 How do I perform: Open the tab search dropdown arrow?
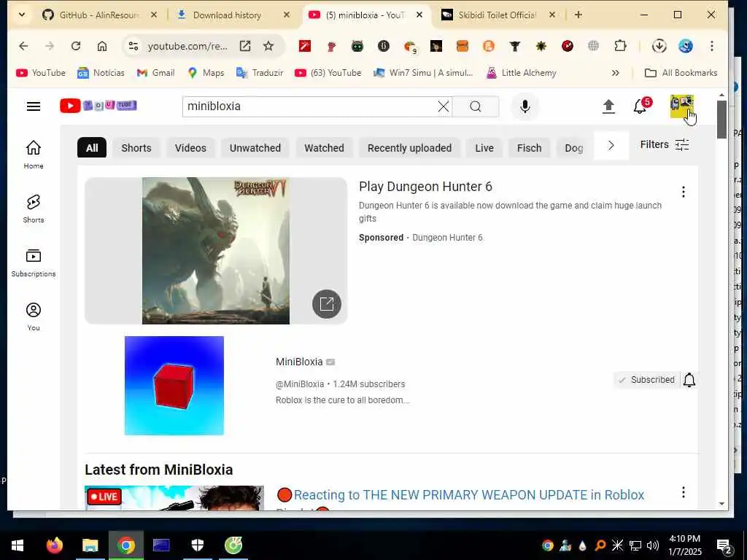pos(22,15)
